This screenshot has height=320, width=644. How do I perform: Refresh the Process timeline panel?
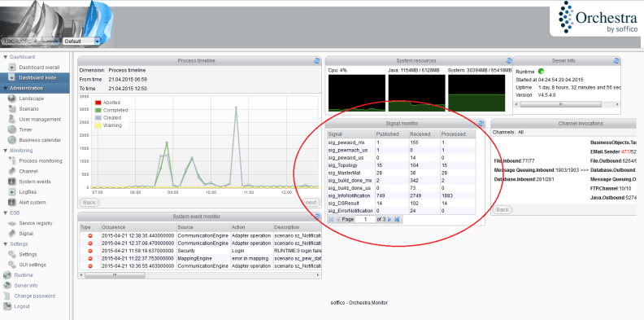pyautogui.click(x=316, y=60)
